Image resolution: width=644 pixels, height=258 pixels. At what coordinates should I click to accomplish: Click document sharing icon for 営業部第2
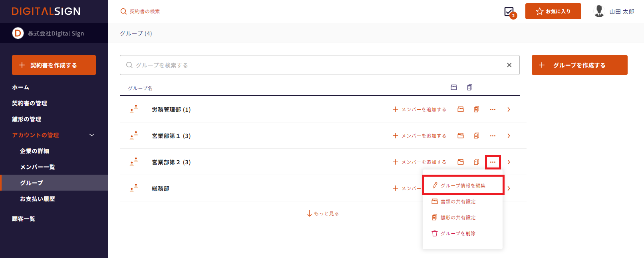[x=461, y=162]
